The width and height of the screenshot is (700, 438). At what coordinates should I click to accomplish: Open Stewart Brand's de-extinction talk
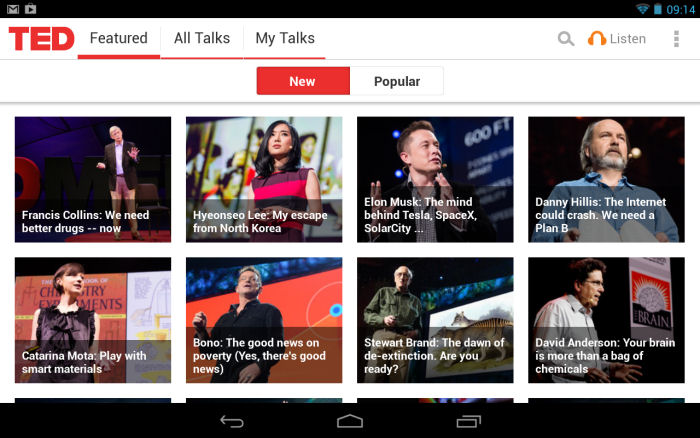point(435,320)
